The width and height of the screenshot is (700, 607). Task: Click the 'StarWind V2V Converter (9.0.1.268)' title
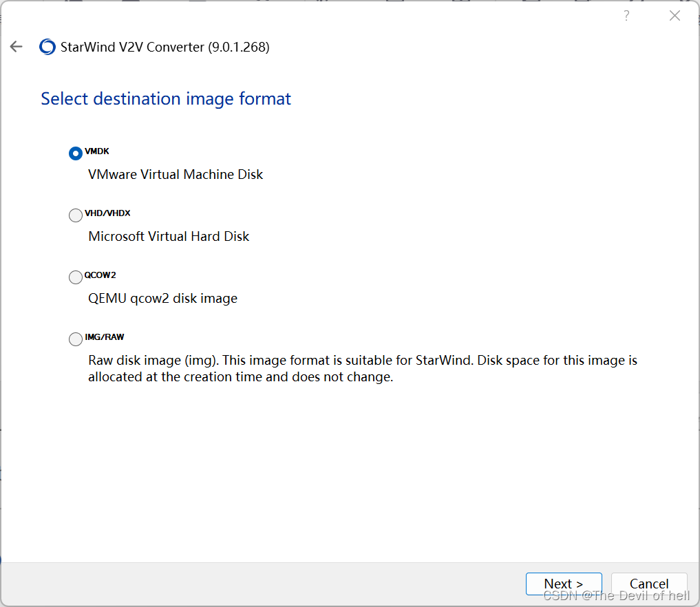pos(165,47)
